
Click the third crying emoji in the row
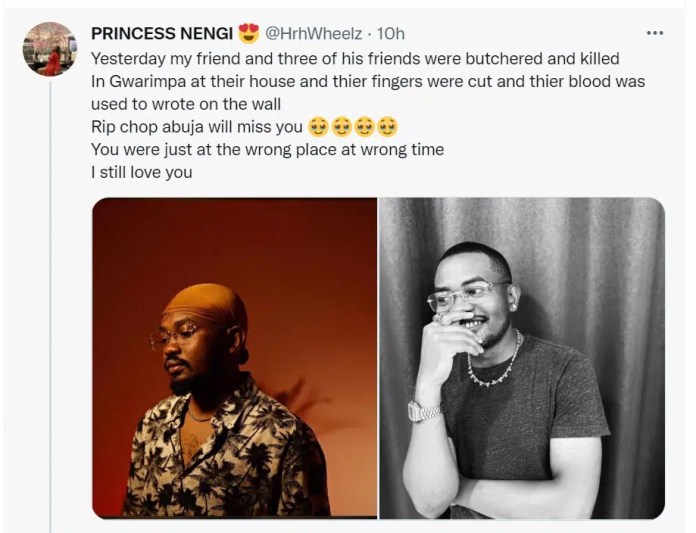coord(364,127)
